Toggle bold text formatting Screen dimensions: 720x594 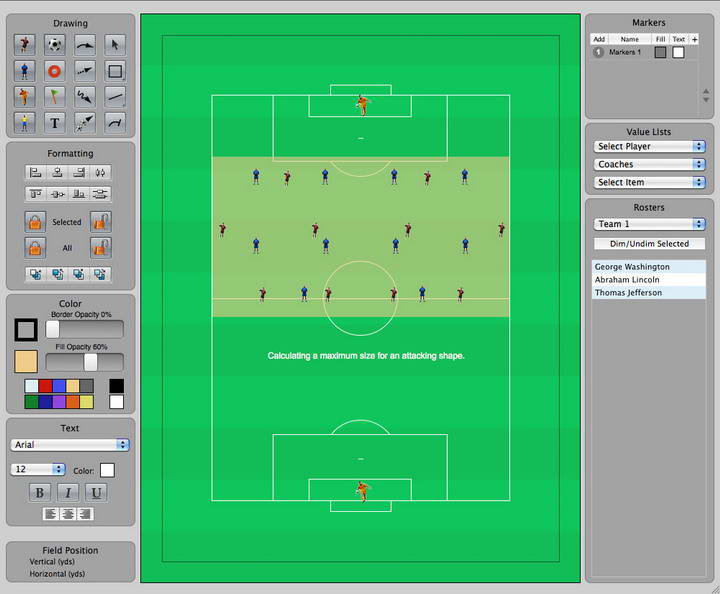pyautogui.click(x=40, y=493)
